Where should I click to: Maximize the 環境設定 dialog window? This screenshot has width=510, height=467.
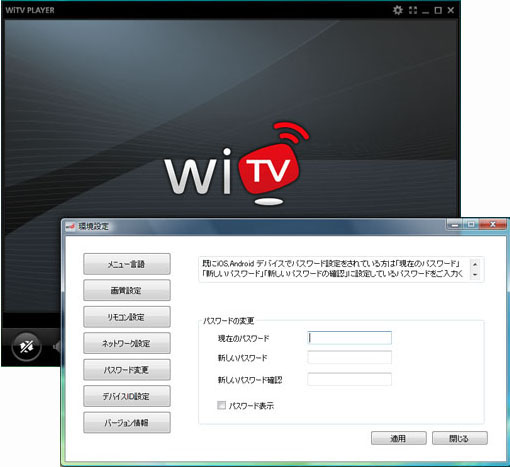471,225
